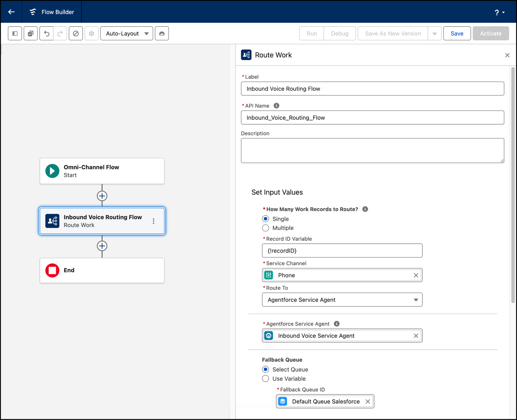The image size is (517, 420).
Task: Click the Route Work node icon on canvas
Action: tap(52, 221)
